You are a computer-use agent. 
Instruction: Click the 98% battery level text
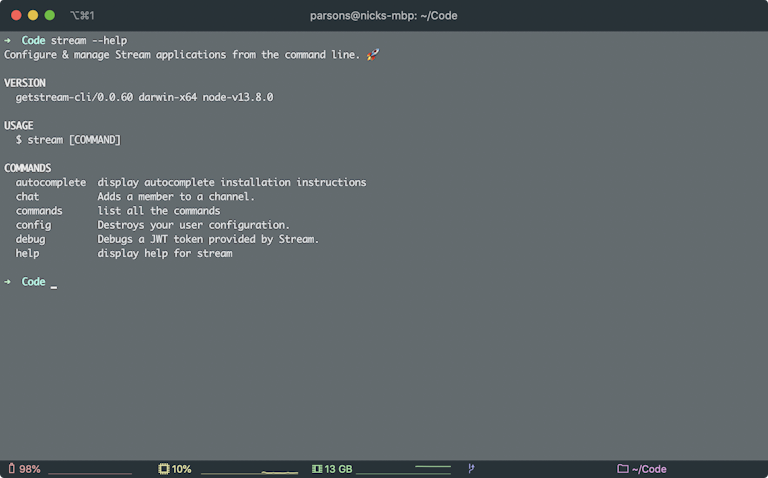30,469
